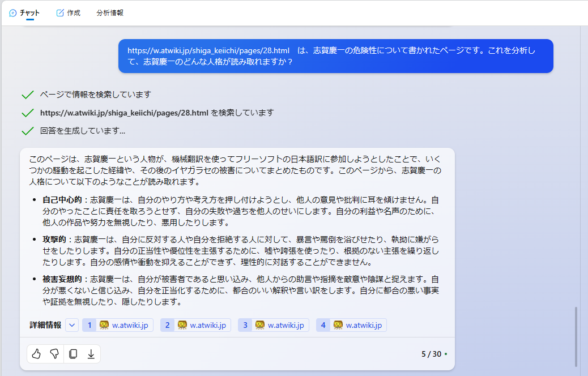Open the 分析情報 tab
The width and height of the screenshot is (588, 376).
tap(110, 12)
